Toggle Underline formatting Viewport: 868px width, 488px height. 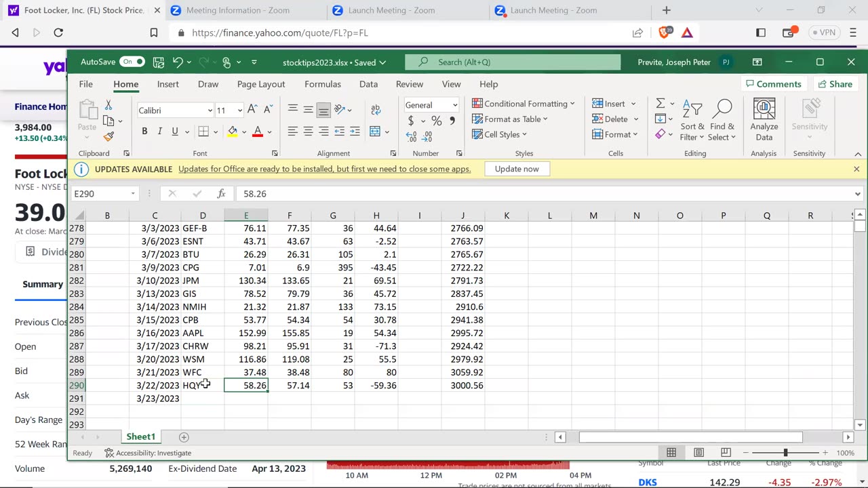(175, 131)
